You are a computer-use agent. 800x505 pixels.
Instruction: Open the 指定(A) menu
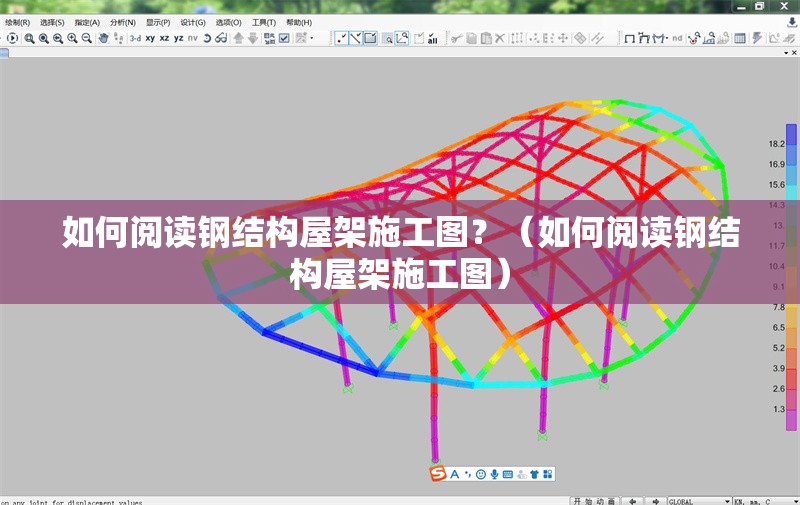(x=87, y=22)
